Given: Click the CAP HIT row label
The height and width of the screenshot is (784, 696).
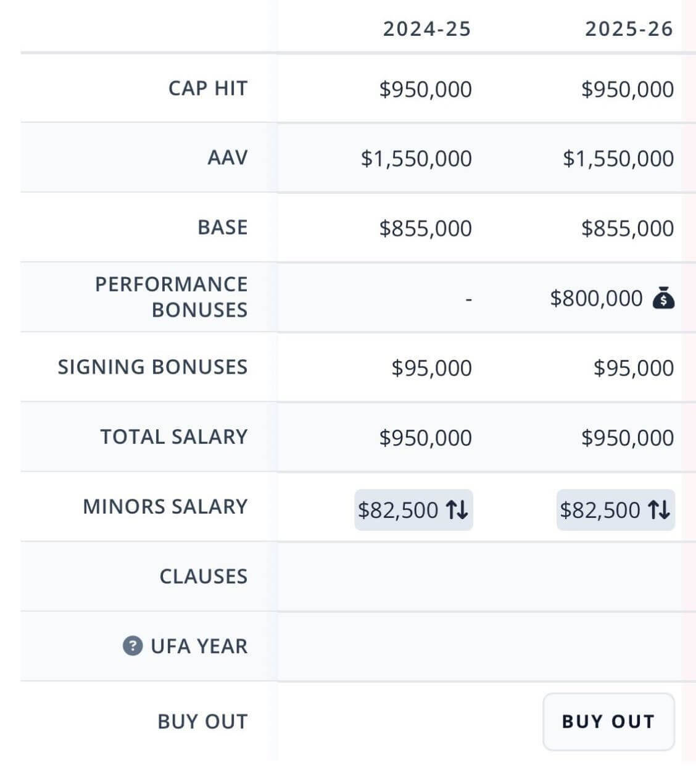Looking at the screenshot, I should 207,88.
